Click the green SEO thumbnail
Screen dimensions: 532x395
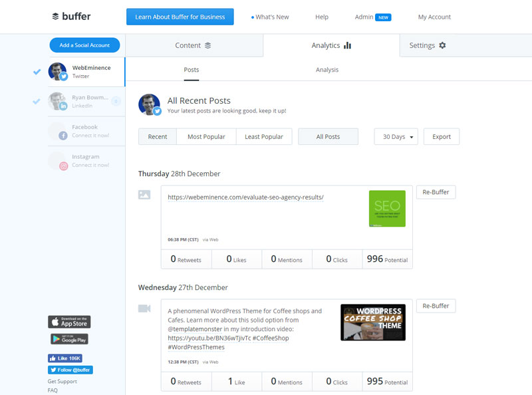pos(387,209)
